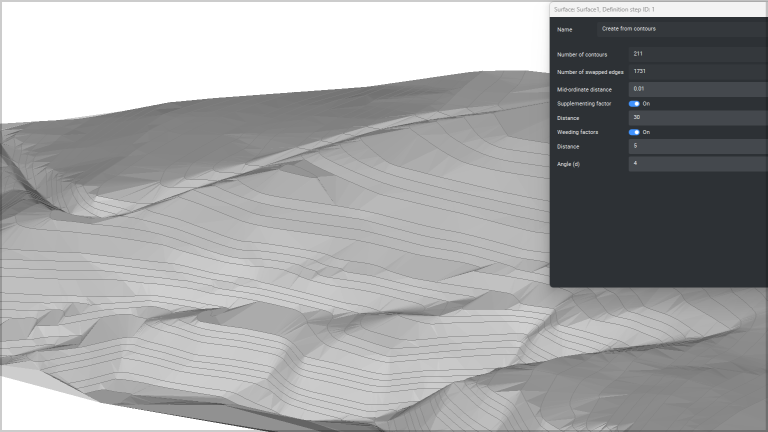Select the Number of contours field showing 211
Image resolution: width=768 pixels, height=432 pixels.
coord(698,54)
